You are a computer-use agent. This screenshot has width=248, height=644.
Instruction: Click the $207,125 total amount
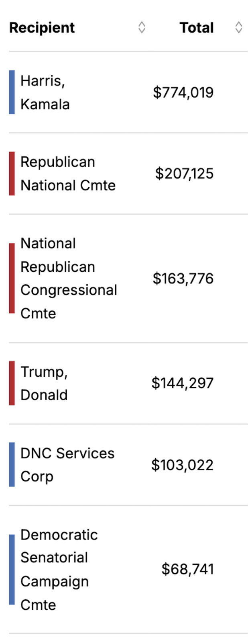point(184,174)
